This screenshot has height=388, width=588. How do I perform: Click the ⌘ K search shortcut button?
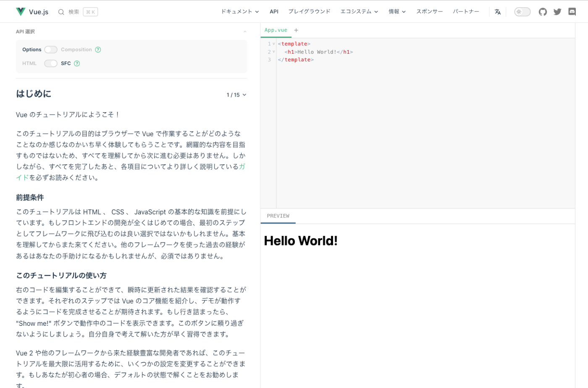(x=90, y=12)
